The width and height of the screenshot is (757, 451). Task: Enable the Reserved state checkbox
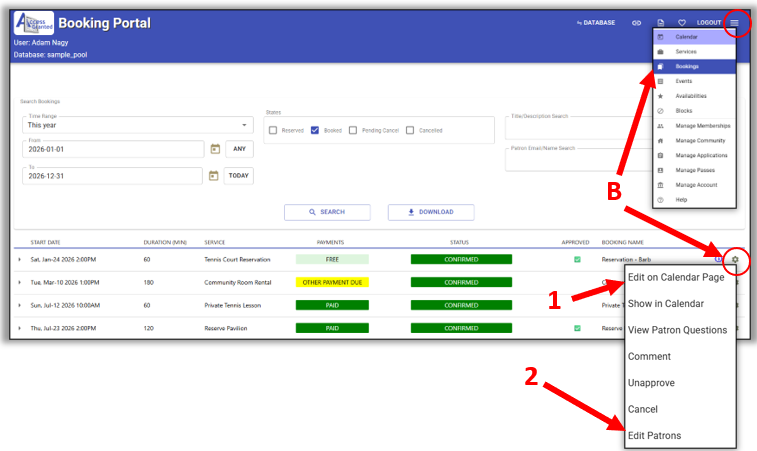(x=273, y=130)
